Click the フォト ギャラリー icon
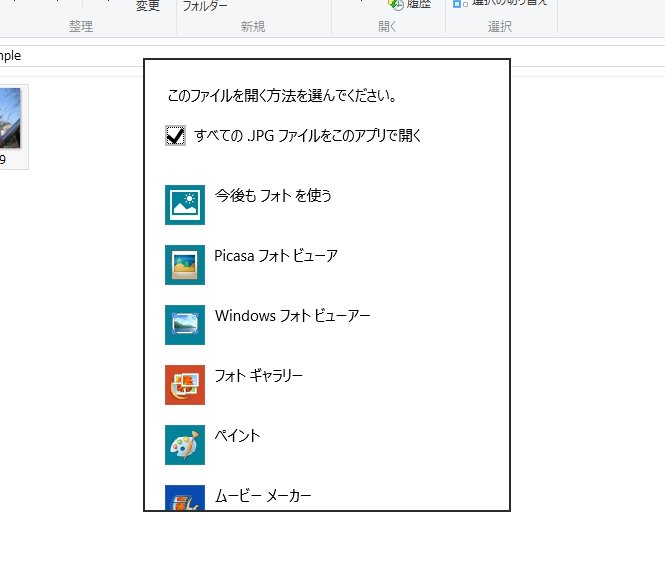The width and height of the screenshot is (665, 575). coord(185,385)
